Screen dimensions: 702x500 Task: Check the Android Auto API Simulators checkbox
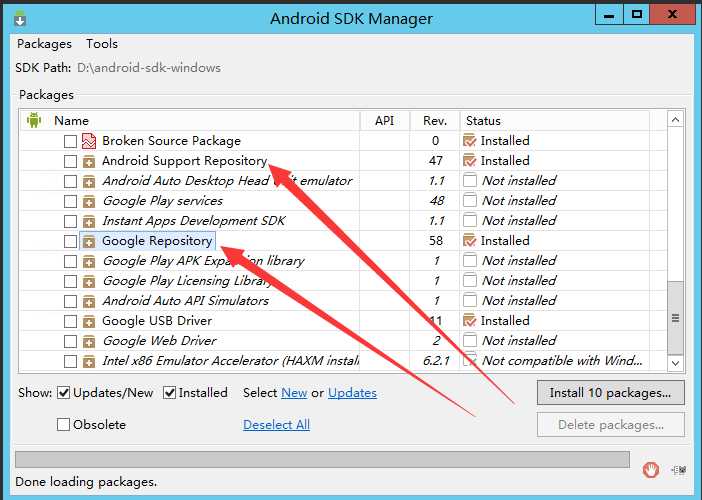(70, 301)
